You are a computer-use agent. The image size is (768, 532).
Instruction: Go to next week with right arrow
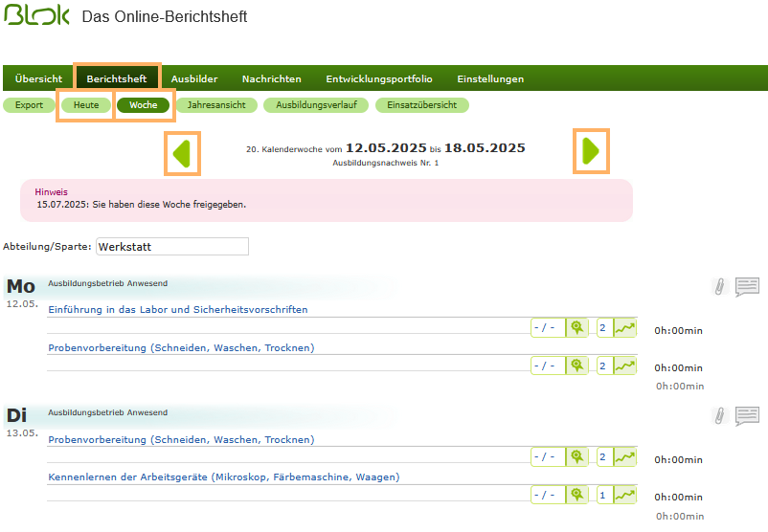[591, 151]
